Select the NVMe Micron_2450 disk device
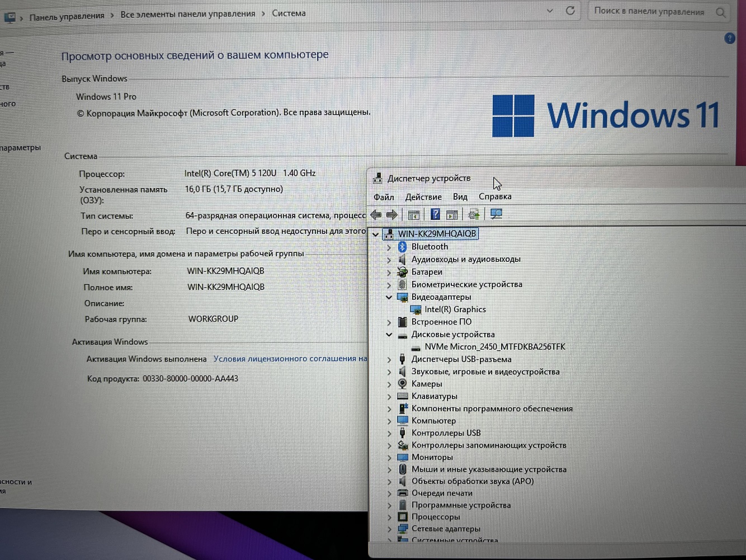This screenshot has width=746, height=560. coord(494,347)
